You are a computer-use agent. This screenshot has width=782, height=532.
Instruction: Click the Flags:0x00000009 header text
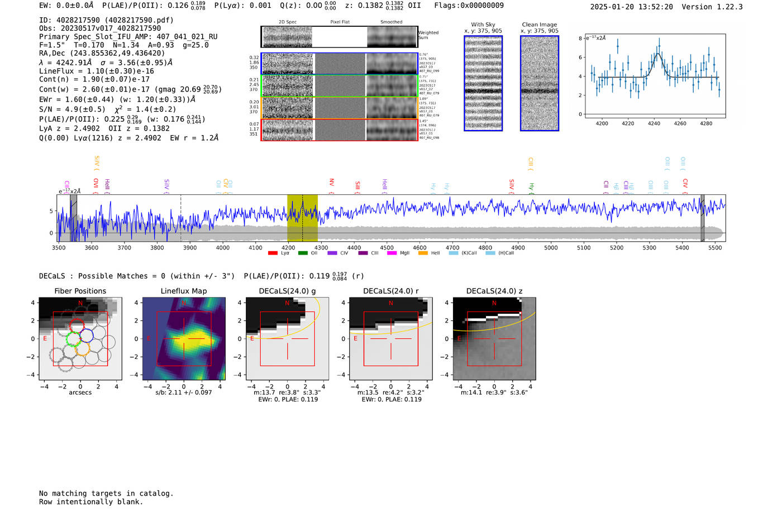[x=469, y=6]
